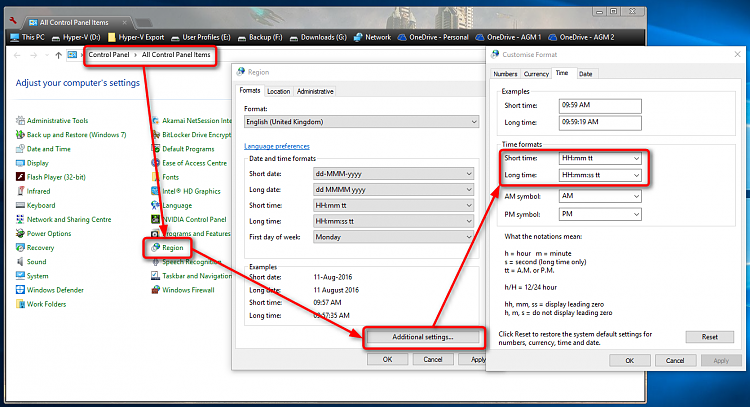Select the Date tab in Customise Format

585,73
